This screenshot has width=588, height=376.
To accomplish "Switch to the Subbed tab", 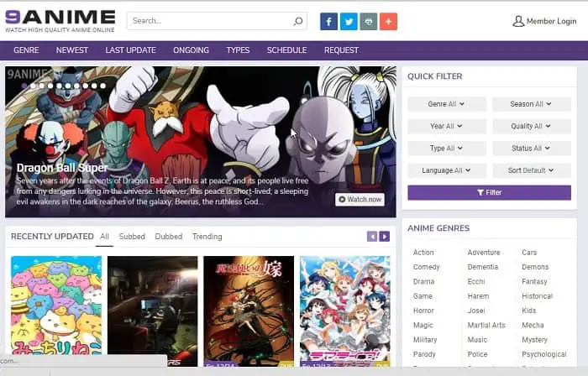I will (132, 237).
